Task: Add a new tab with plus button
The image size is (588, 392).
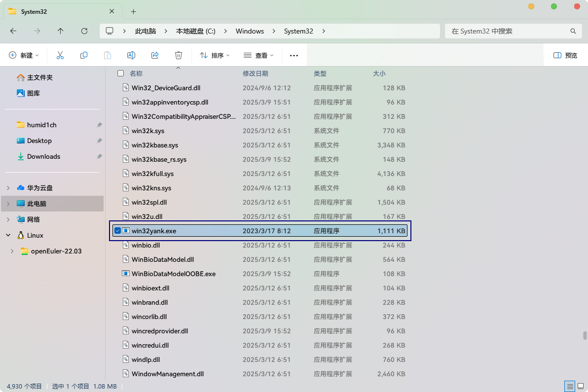Action: tap(134, 12)
